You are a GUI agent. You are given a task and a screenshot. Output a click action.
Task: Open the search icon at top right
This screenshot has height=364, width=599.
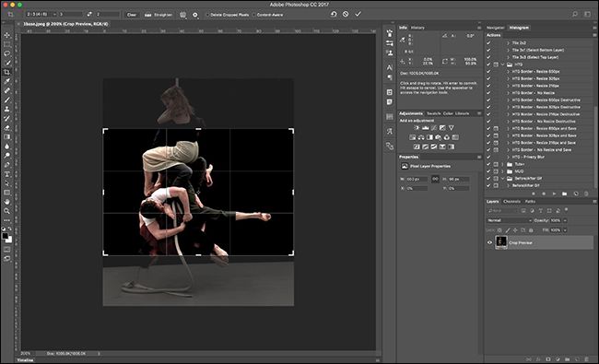[x=574, y=14]
